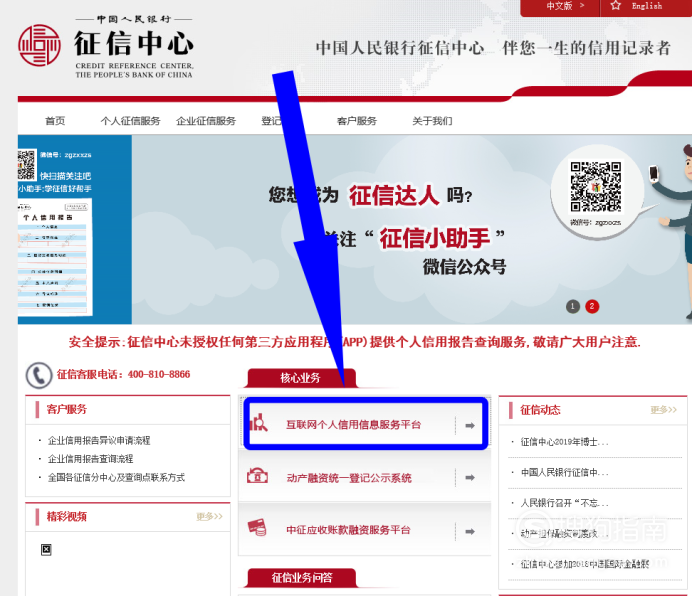Go to 关于我们 in the navigation
Screen dimensions: 692x596
pyautogui.click(x=432, y=121)
